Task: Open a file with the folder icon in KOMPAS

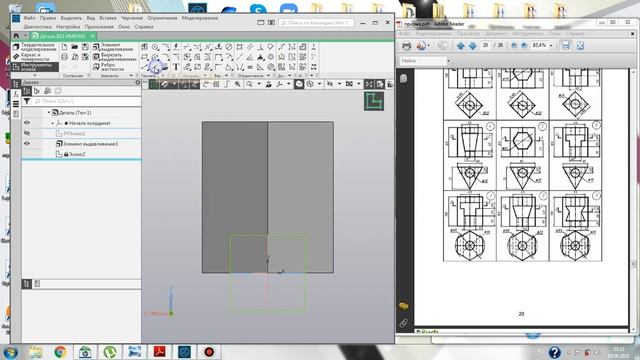Action: (x=75, y=47)
